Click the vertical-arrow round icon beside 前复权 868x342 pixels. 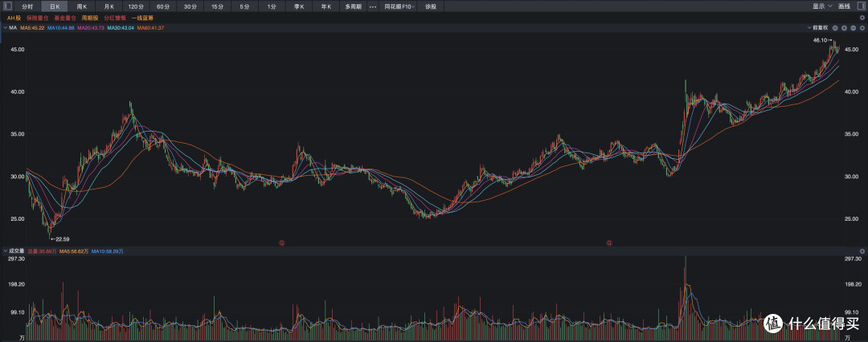tap(844, 27)
